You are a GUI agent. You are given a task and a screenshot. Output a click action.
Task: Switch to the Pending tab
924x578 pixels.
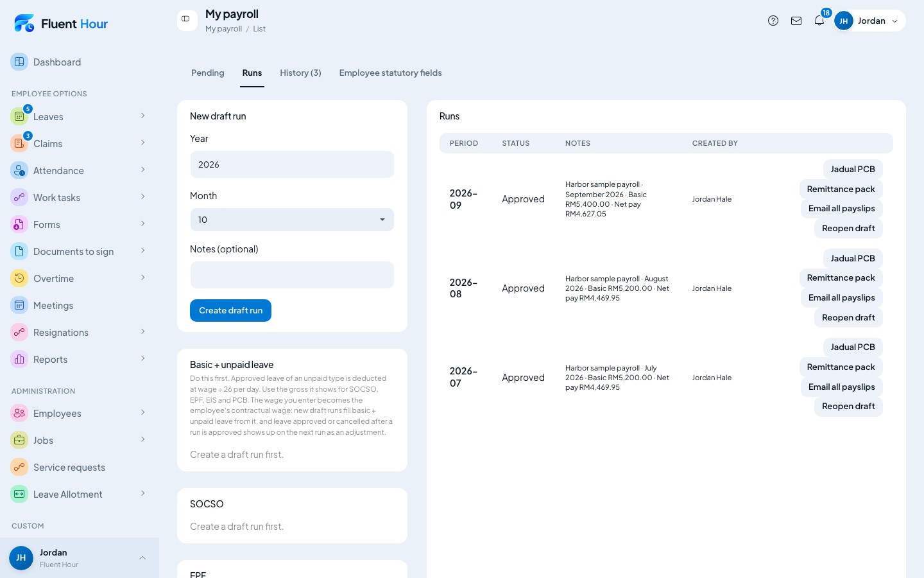(208, 73)
